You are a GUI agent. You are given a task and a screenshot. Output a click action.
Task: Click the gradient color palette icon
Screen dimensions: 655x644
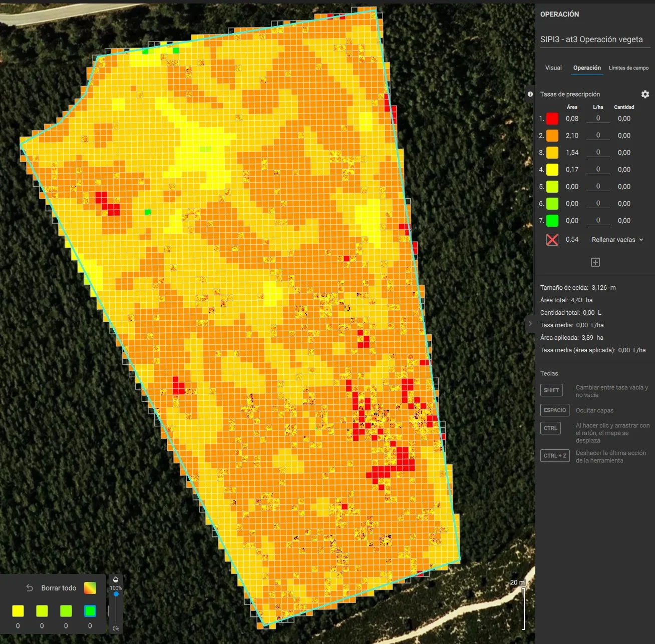coord(90,588)
